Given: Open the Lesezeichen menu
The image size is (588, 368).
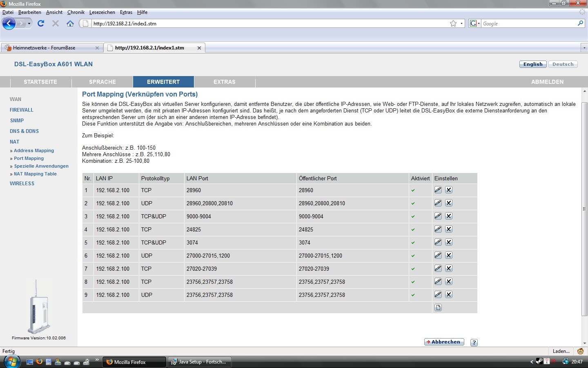Looking at the screenshot, I should click(102, 12).
